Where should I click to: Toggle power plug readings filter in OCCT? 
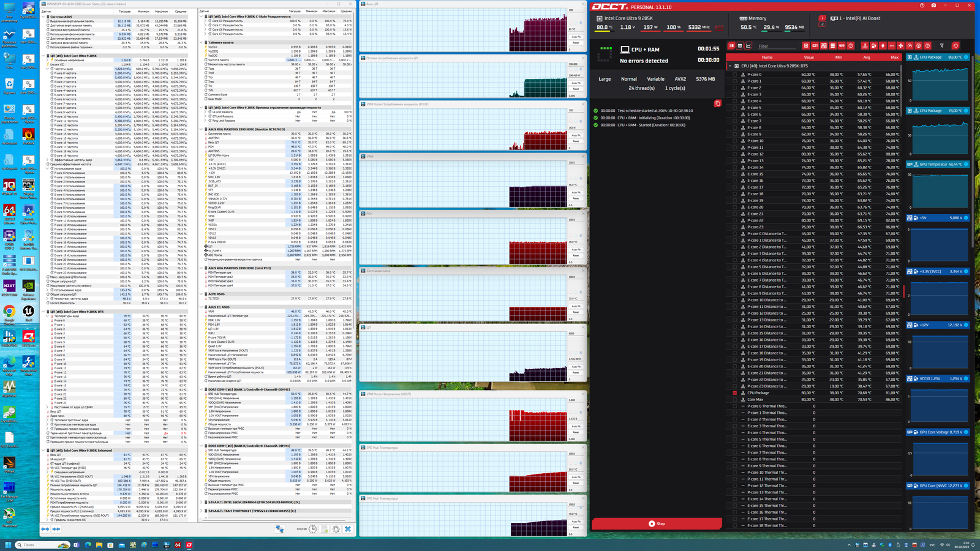pyautogui.click(x=883, y=46)
